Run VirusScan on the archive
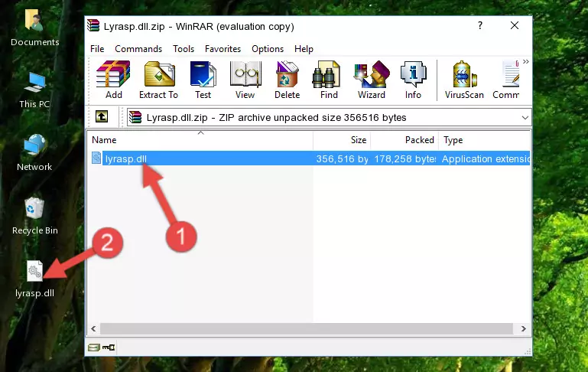Viewport: 588px width, 372px height. point(464,80)
